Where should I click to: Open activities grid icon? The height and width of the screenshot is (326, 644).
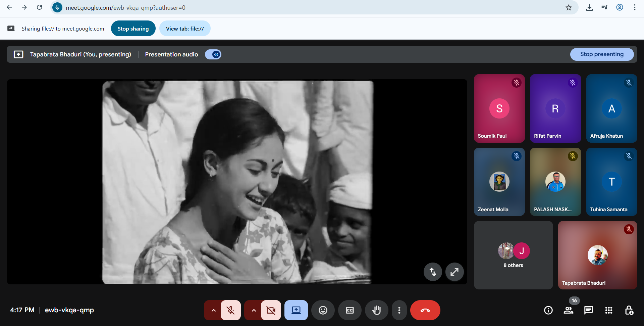coord(609,310)
